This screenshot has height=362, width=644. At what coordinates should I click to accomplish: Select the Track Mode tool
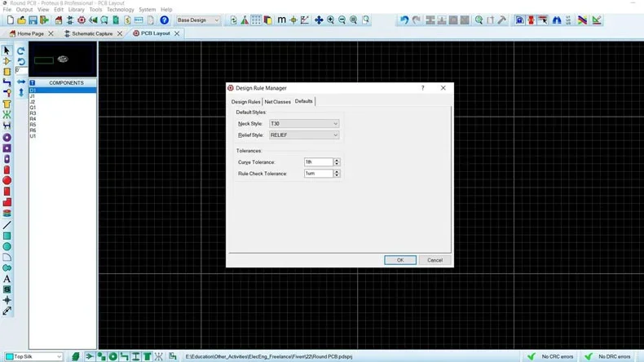pos(7,82)
